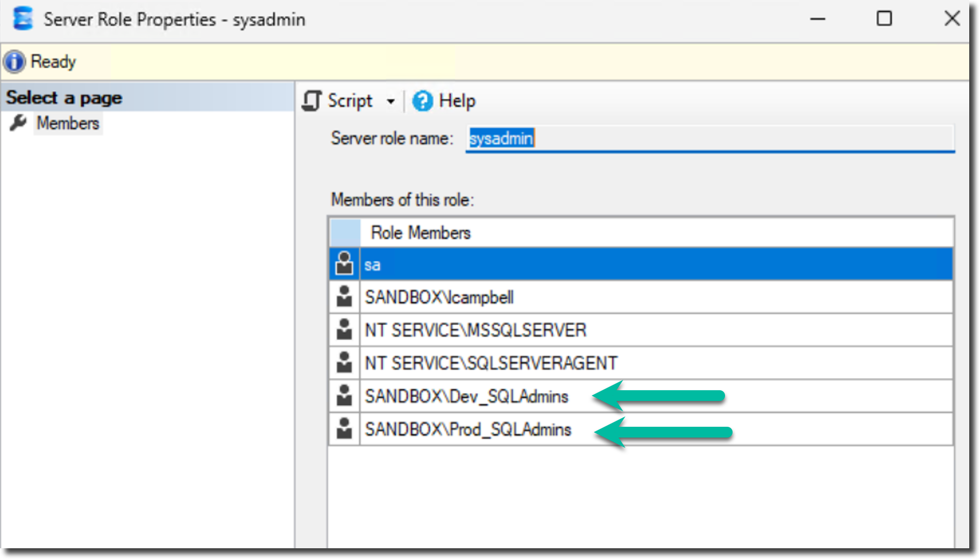Click the user icon beside NT SERVICE\MSSQLSERVER
Image resolution: width=980 pixels, height=559 pixels.
[x=344, y=330]
